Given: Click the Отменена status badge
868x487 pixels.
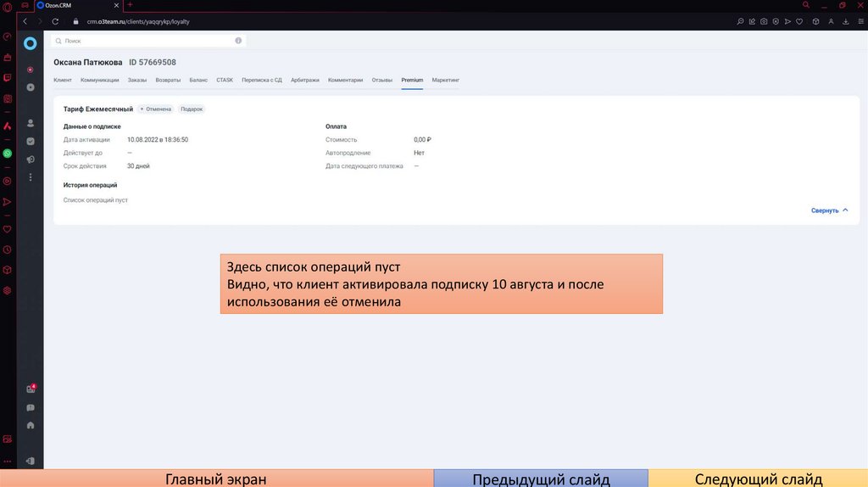Looking at the screenshot, I should [156, 109].
